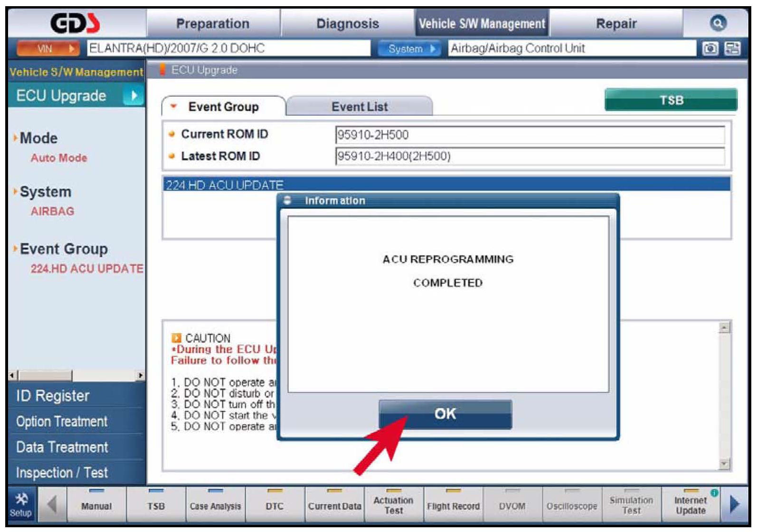This screenshot has width=757, height=532.
Task: Click the camera screenshot icon
Action: coord(710,48)
